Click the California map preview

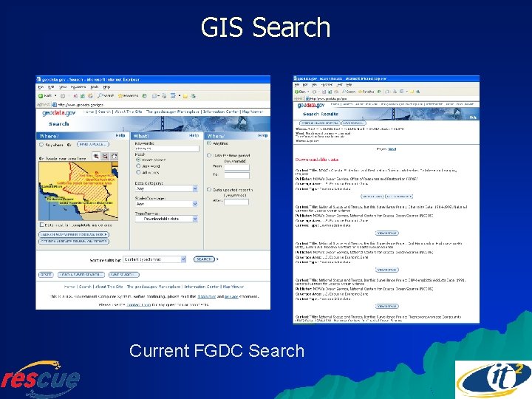pos(78,191)
